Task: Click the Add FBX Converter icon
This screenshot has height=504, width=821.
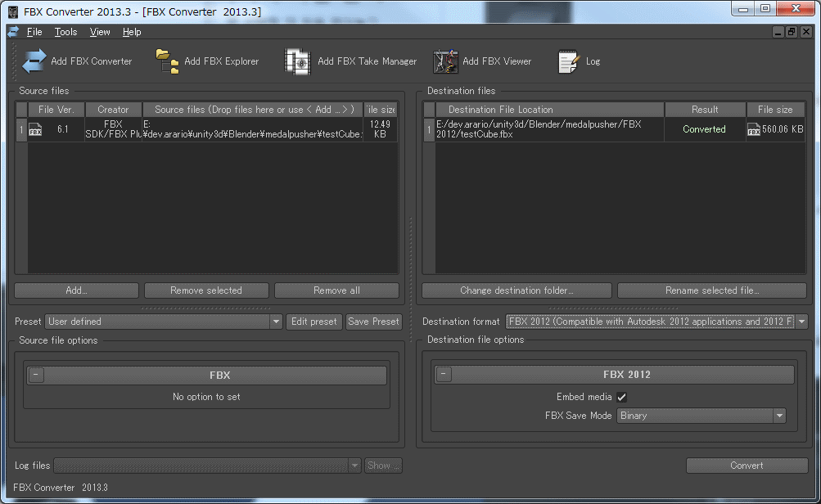Action: [x=34, y=61]
